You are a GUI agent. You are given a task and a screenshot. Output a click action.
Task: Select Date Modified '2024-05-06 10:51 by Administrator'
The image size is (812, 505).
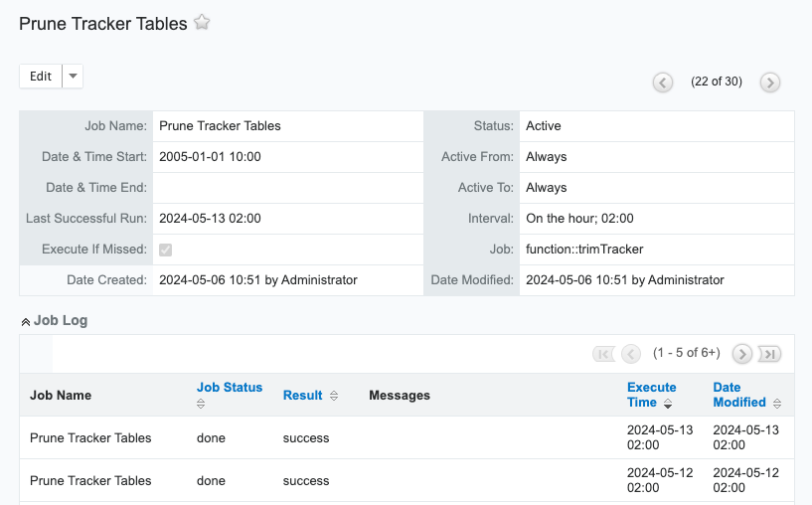pyautogui.click(x=625, y=279)
